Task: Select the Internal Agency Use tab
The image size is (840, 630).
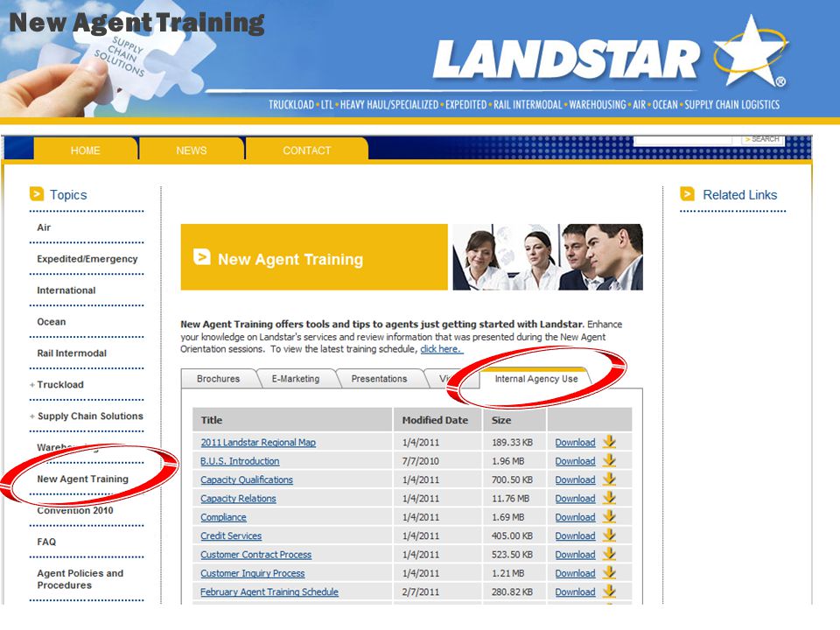Action: (x=536, y=379)
